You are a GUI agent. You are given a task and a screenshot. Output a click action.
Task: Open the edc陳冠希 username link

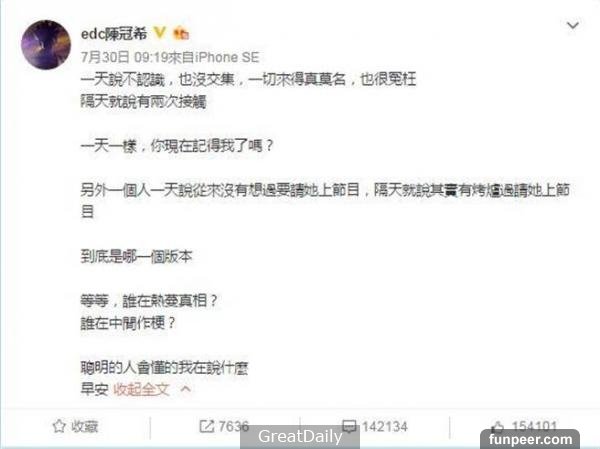[x=114, y=34]
